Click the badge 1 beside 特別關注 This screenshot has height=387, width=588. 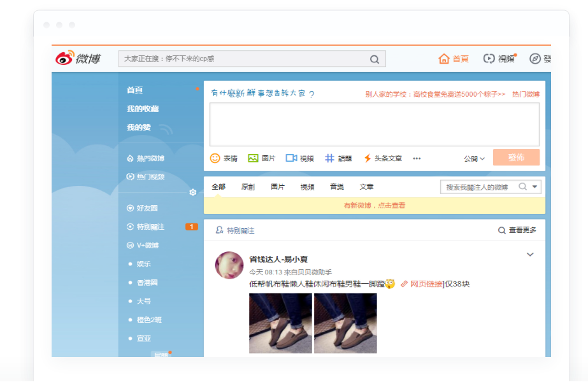pyautogui.click(x=192, y=227)
